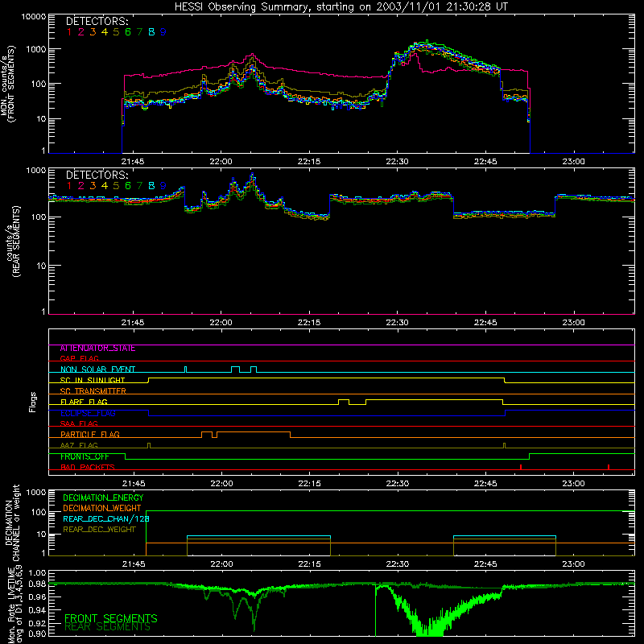Select detector 7 in front segments legend
Screen dimensions: 644x644
pyautogui.click(x=139, y=32)
